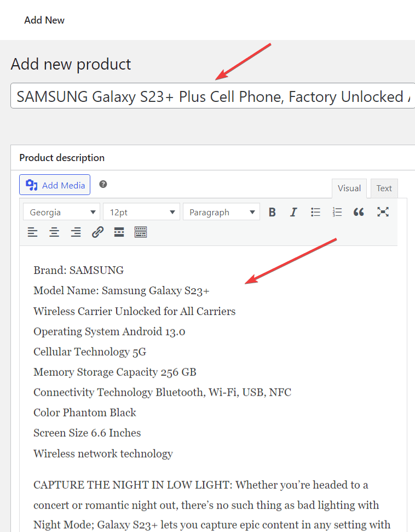The height and width of the screenshot is (532, 415).
Task: Apply blockquote formatting
Action: (359, 213)
